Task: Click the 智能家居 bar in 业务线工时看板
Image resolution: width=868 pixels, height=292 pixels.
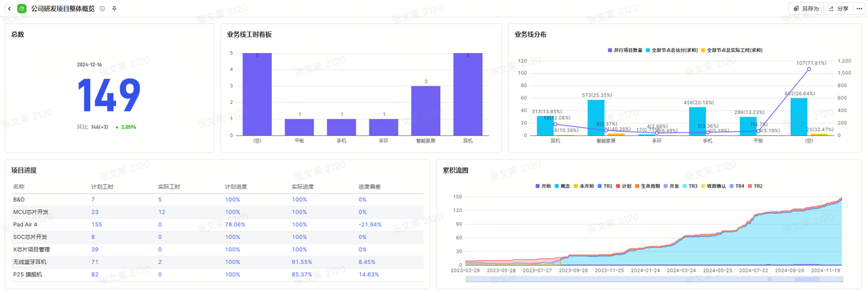Action: pos(426,111)
